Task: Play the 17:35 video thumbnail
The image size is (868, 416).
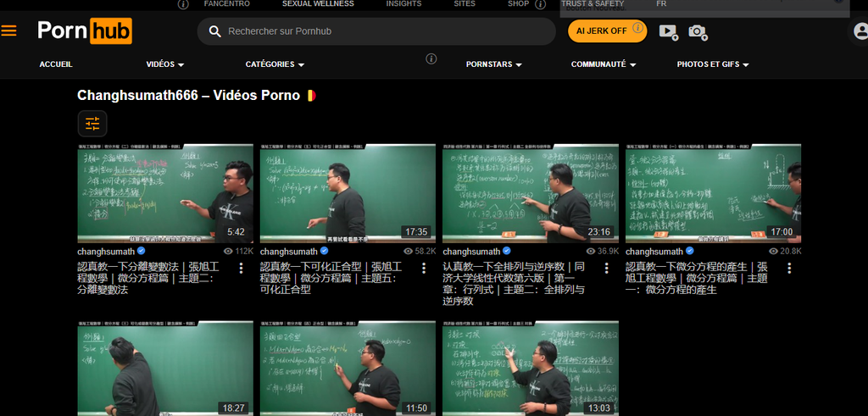Action: pyautogui.click(x=348, y=194)
